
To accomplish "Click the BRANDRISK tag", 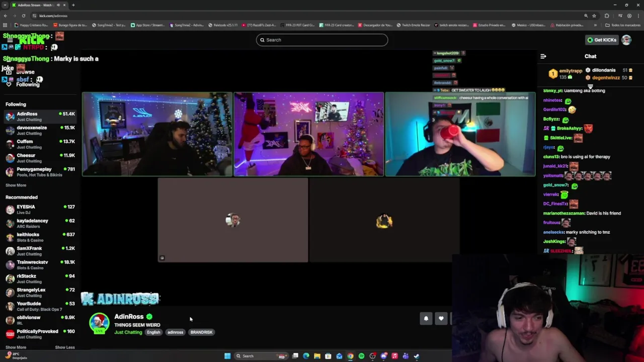I will click(x=201, y=332).
